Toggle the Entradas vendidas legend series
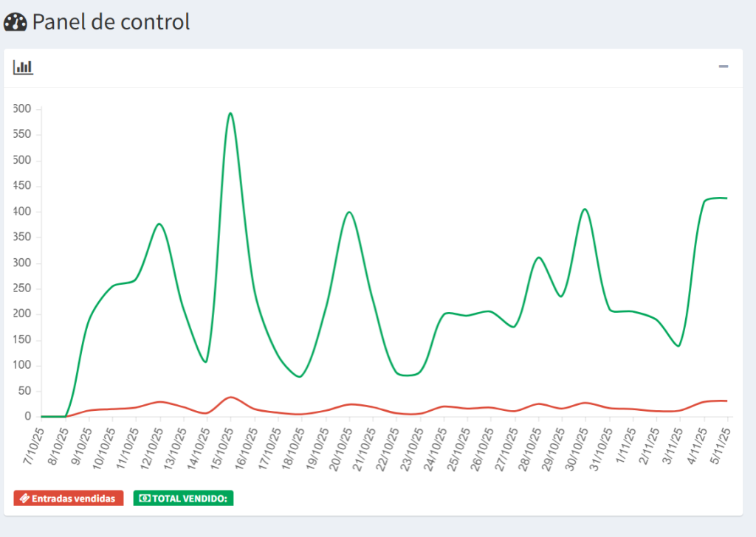Viewport: 756px width, 537px height. click(x=69, y=499)
